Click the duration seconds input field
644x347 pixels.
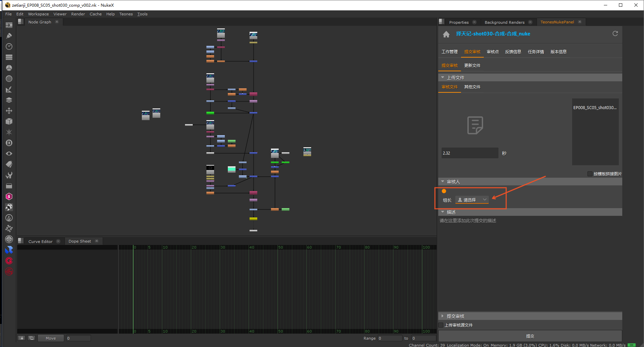click(x=469, y=153)
